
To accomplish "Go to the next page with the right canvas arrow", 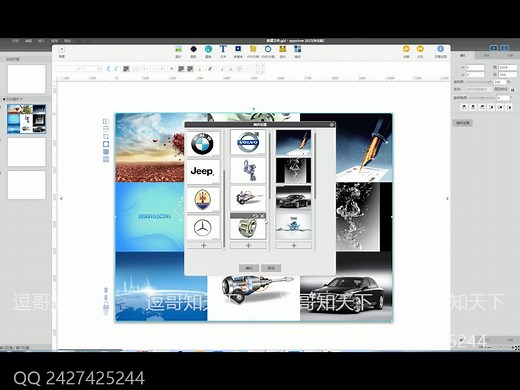I will click(x=447, y=199).
